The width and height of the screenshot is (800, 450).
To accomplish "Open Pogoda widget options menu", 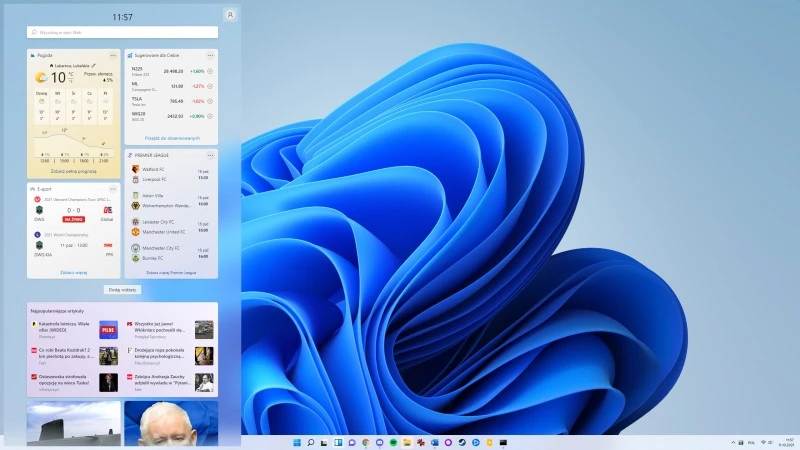I will point(113,55).
